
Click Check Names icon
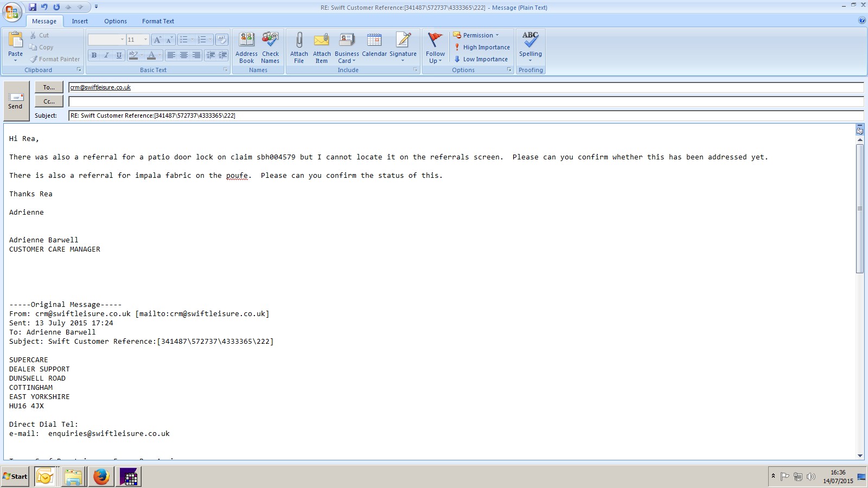[270, 48]
